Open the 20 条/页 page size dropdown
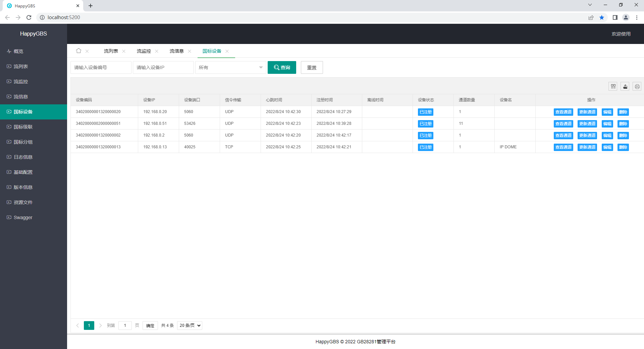Screen dimensions: 644x349 tap(190, 326)
